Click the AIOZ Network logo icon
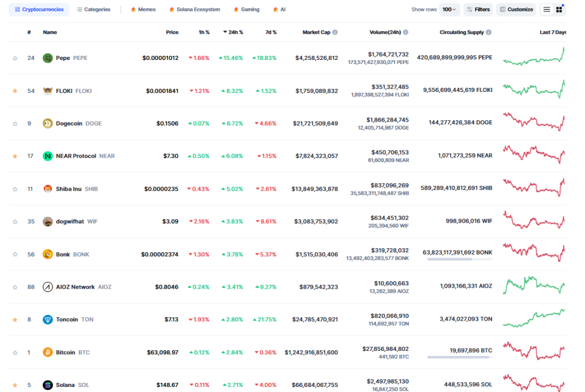Image resolution: width=585 pixels, height=392 pixels. 48,287
